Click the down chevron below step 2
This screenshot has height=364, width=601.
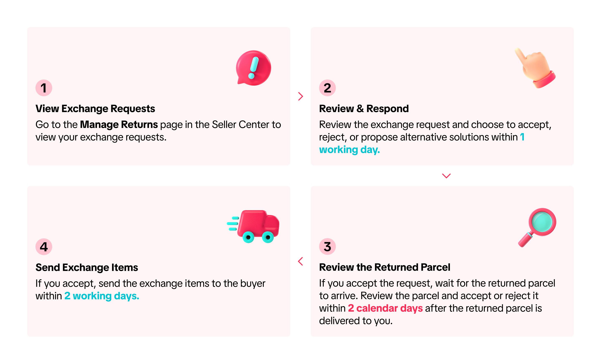pos(446,176)
